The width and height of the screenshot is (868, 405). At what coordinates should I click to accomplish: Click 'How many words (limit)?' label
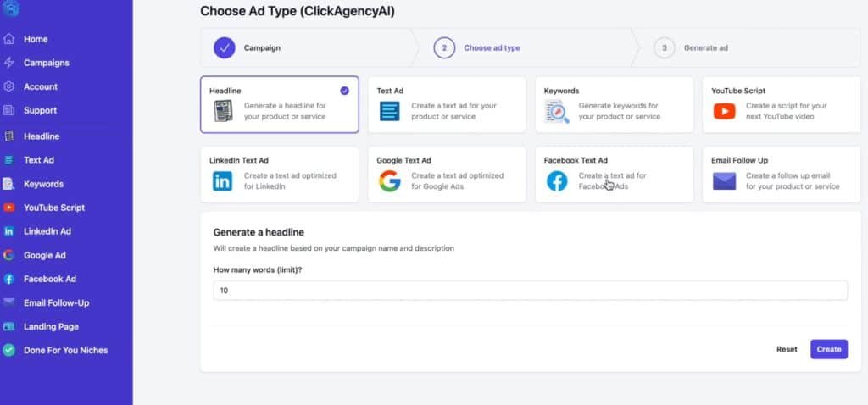tap(258, 270)
